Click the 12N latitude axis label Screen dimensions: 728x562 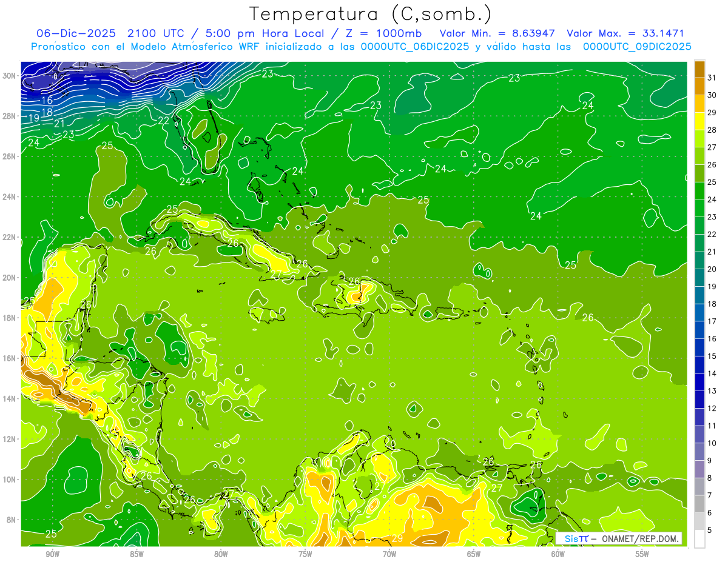click(x=10, y=439)
